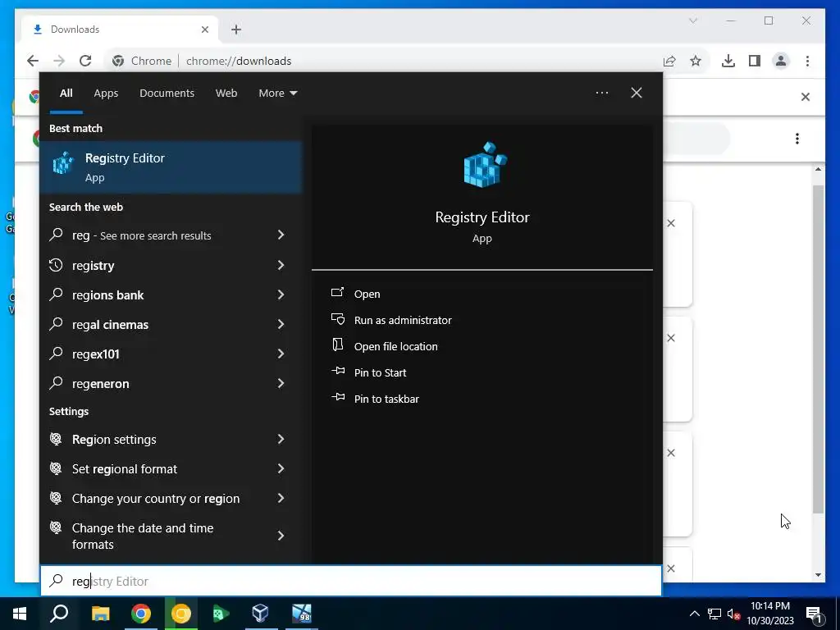Choose Pin to Start
Screen dimensions: 840x630
(x=381, y=372)
